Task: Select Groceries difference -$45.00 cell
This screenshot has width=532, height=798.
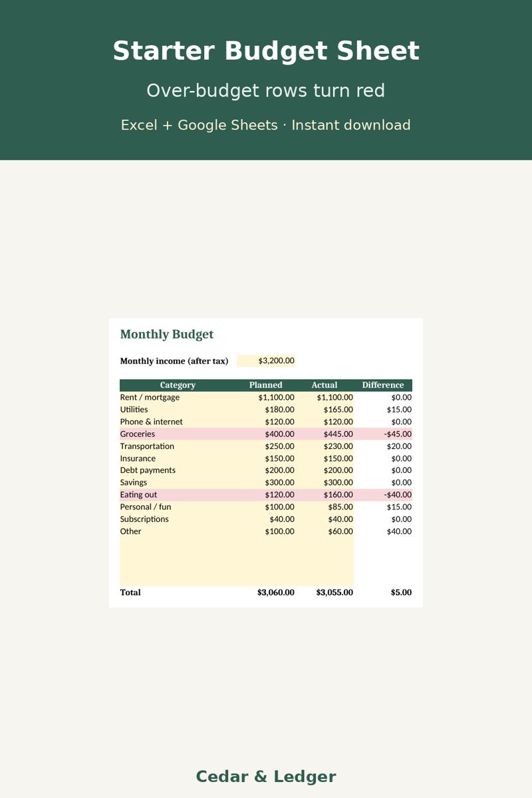Action: (383, 434)
